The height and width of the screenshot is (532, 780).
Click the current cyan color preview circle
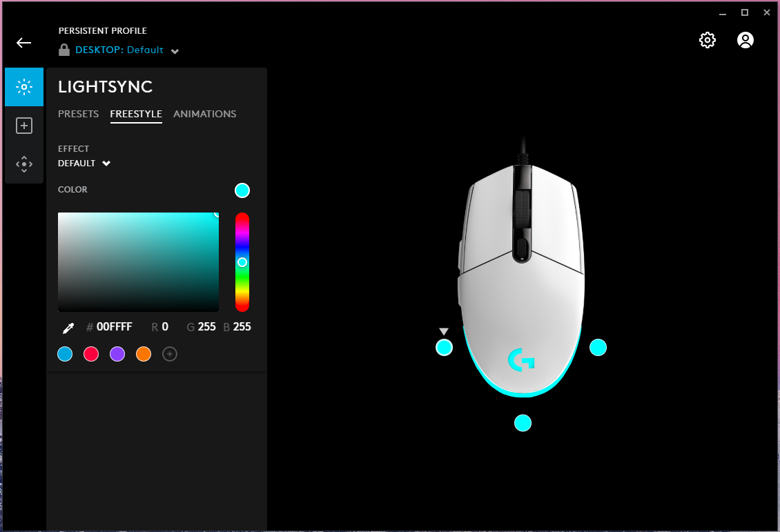(242, 190)
